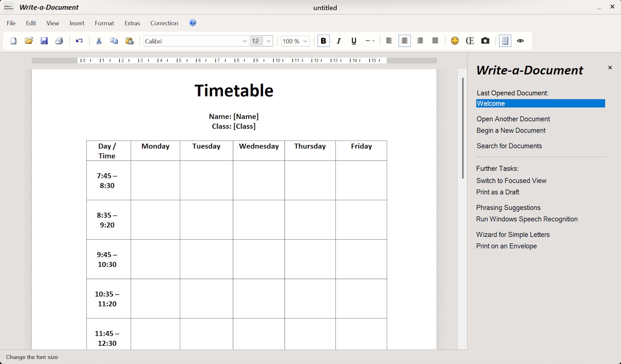Paste from clipboard icon

(130, 41)
